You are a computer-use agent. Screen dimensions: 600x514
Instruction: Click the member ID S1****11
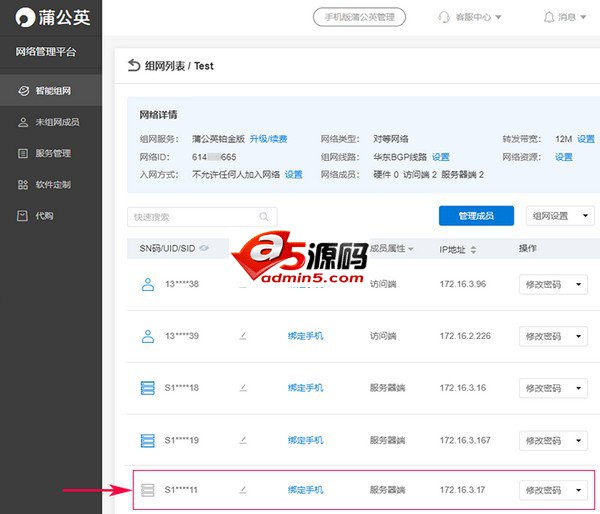point(181,490)
